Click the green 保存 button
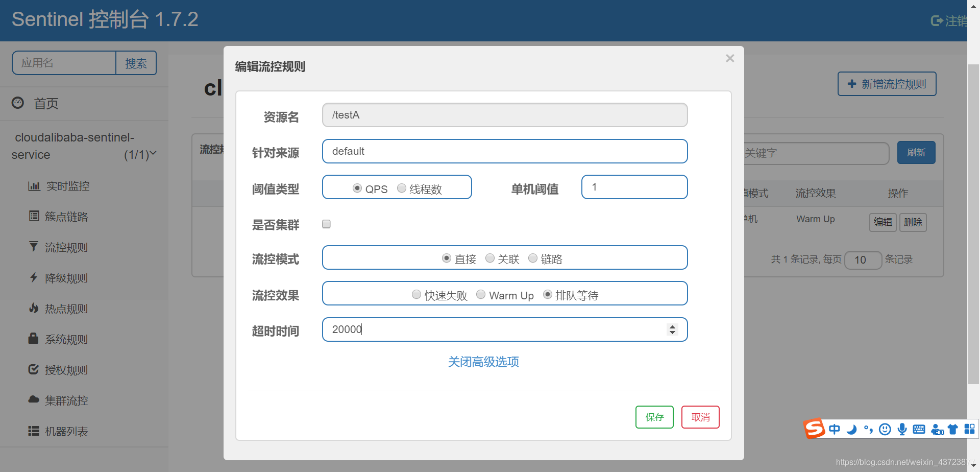 coord(654,417)
